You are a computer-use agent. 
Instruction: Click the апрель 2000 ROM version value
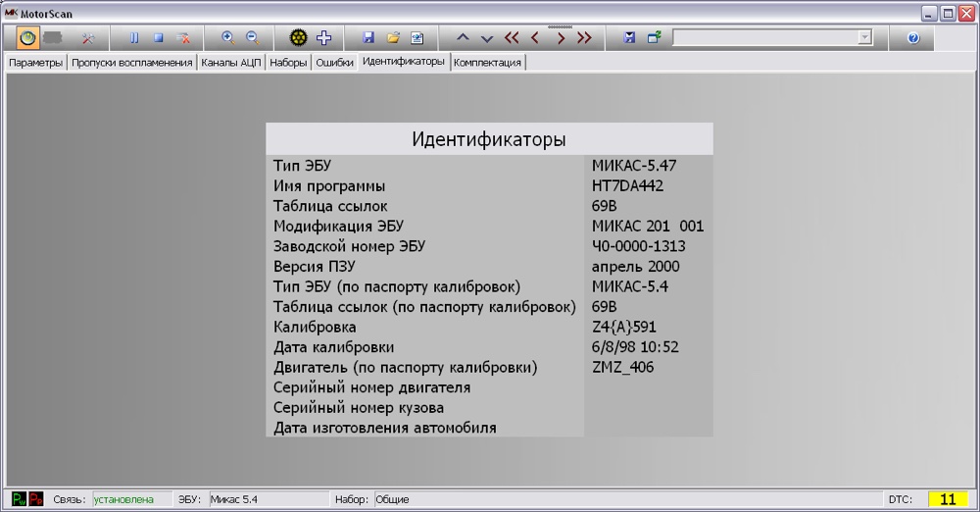(636, 267)
